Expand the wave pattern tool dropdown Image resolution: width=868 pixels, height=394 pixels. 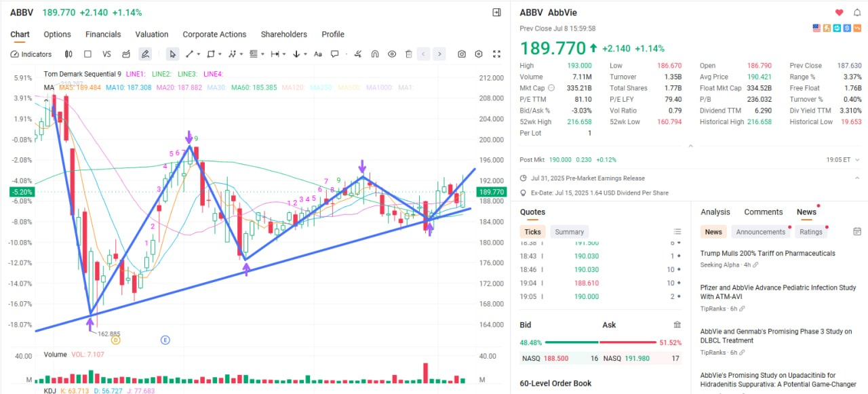pyautogui.click(x=241, y=54)
